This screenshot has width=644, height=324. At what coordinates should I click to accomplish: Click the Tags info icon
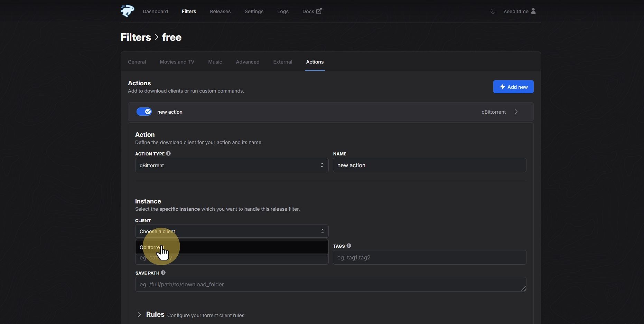point(349,246)
